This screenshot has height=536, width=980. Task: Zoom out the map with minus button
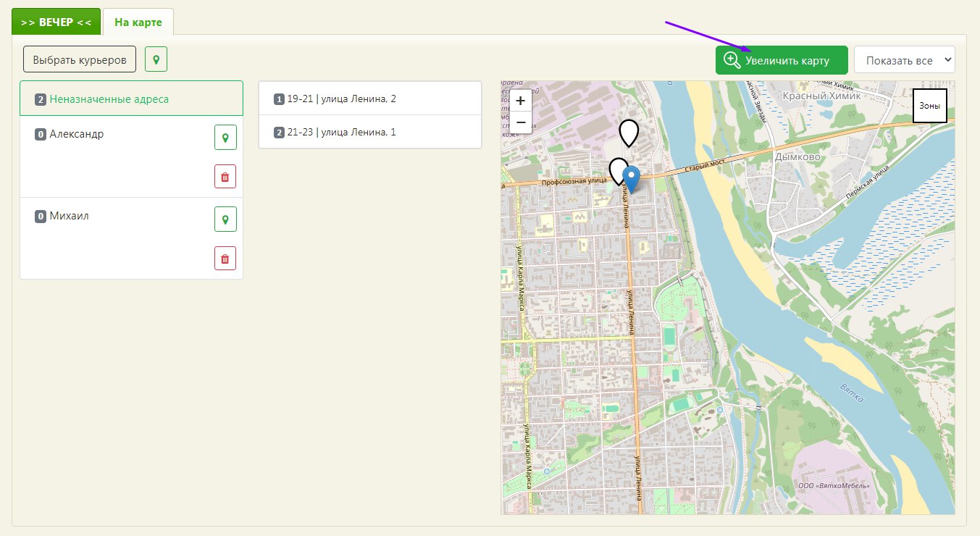(521, 122)
